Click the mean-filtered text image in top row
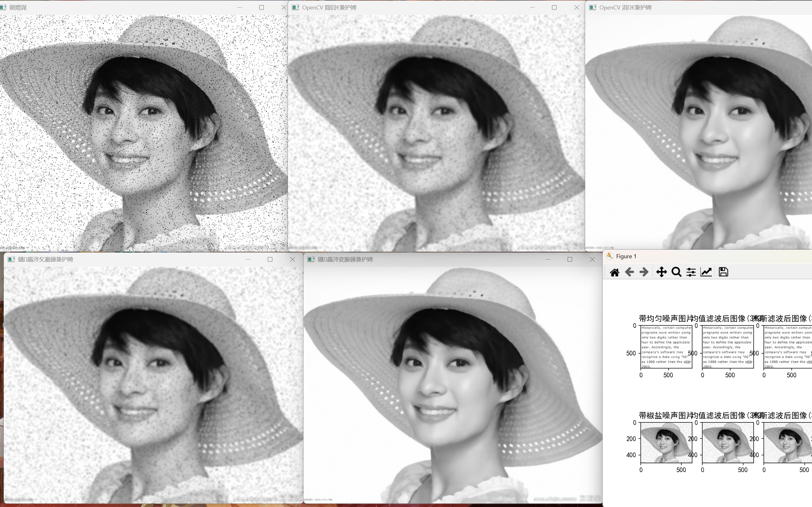The height and width of the screenshot is (507, 812). tap(728, 347)
